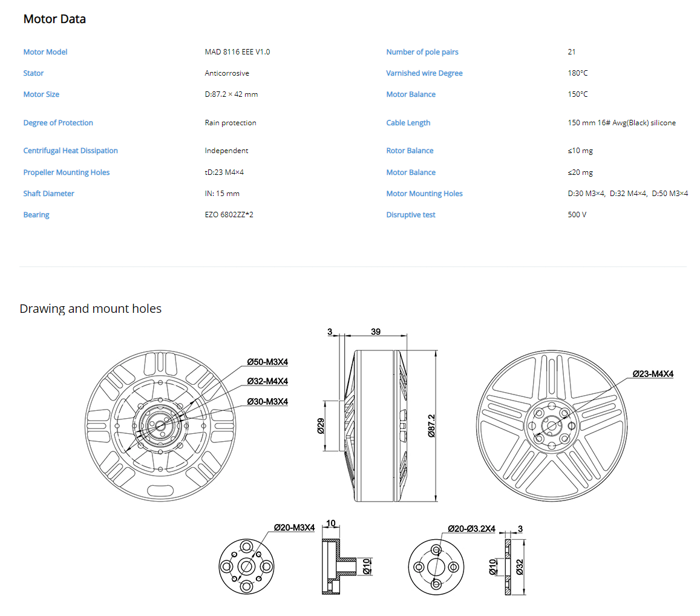The image size is (700, 616).
Task: Click the "Ø20-M3X4" callout
Action: click(294, 528)
